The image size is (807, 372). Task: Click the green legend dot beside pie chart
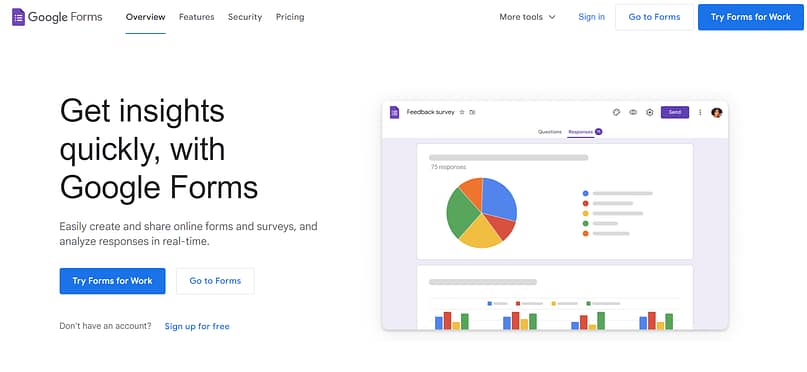585,223
